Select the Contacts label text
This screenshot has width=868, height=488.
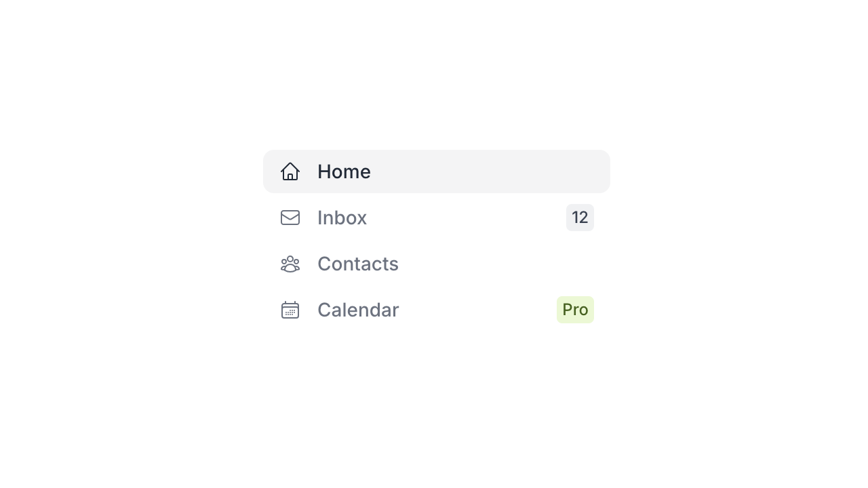[x=358, y=264]
